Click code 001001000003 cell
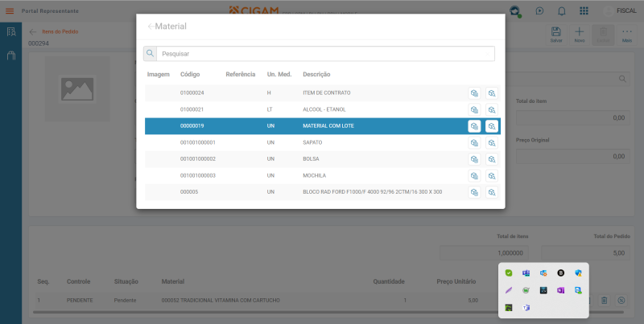Viewport: 644px width, 324px height. (x=197, y=176)
